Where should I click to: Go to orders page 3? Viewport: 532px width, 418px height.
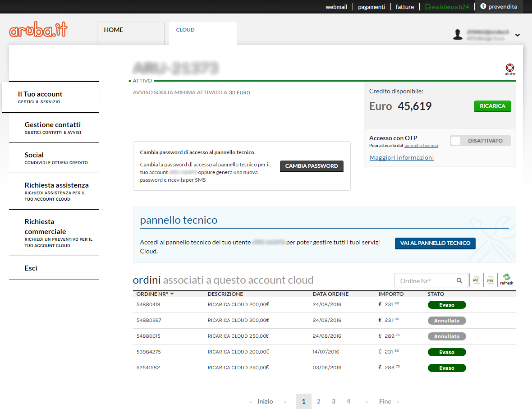[x=334, y=401]
